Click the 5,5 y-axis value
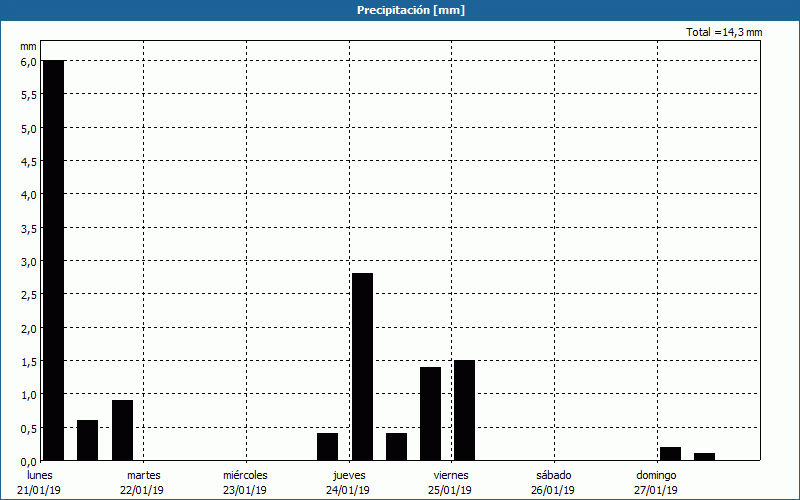Screen dimensions: 800x500 click(29, 95)
